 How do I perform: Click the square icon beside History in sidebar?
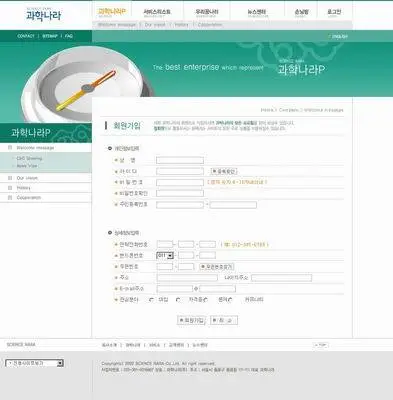pyautogui.click(x=10, y=188)
